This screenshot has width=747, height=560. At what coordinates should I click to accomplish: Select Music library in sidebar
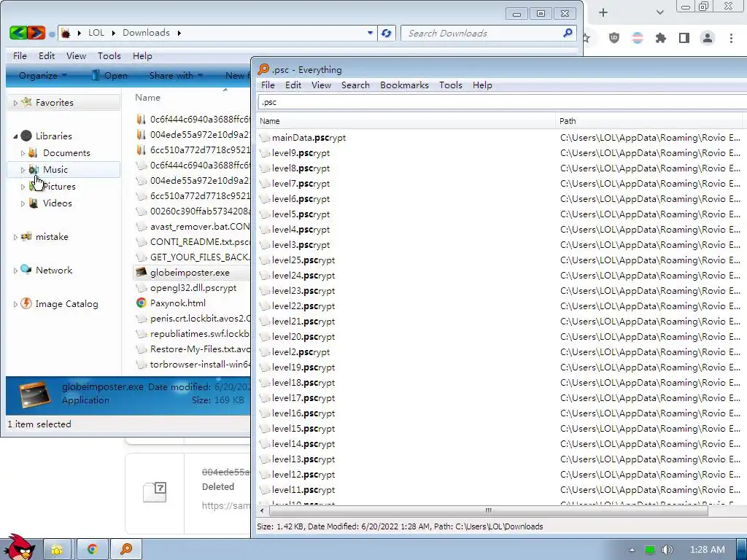click(63, 170)
